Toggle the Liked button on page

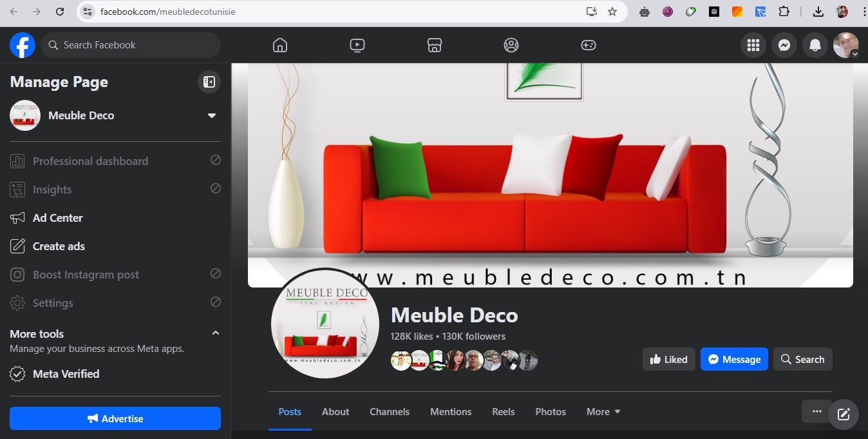(x=668, y=359)
